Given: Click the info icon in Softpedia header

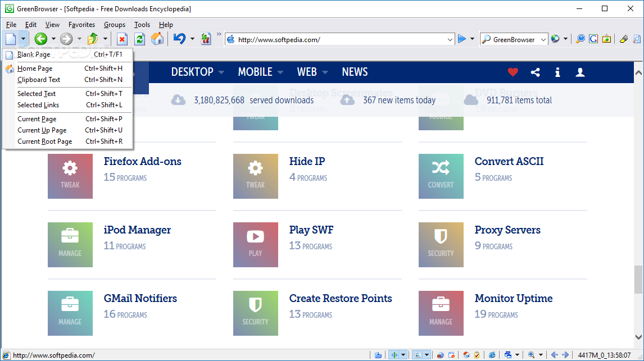Looking at the screenshot, I should click(x=557, y=72).
